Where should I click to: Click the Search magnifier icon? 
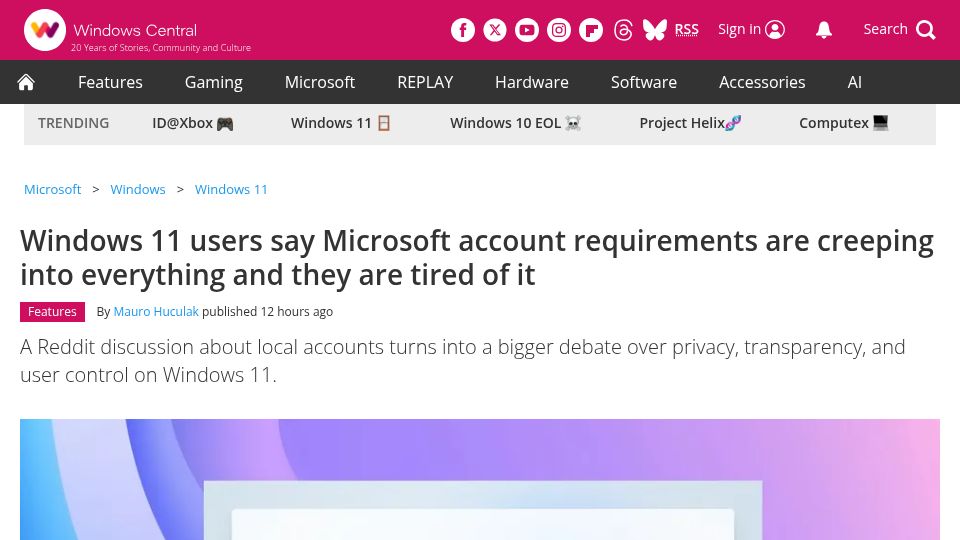click(926, 30)
